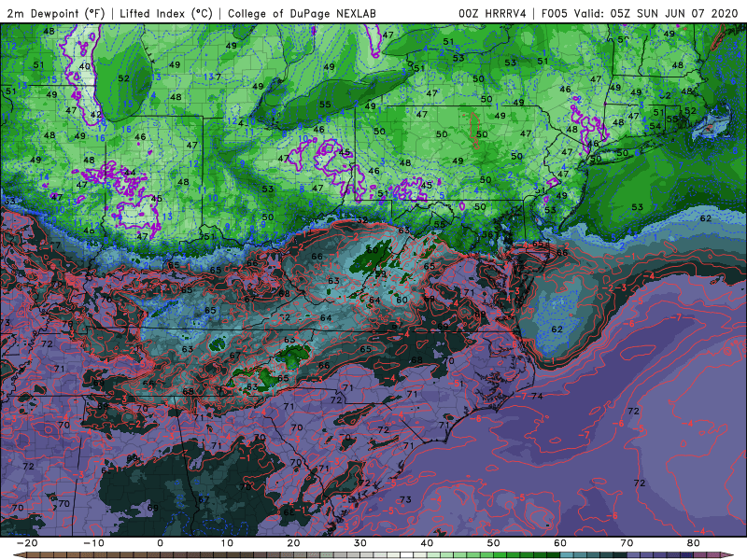Screen dimensions: 747x560
Task: Click the 20 label on the color scale
Action: click(x=293, y=543)
